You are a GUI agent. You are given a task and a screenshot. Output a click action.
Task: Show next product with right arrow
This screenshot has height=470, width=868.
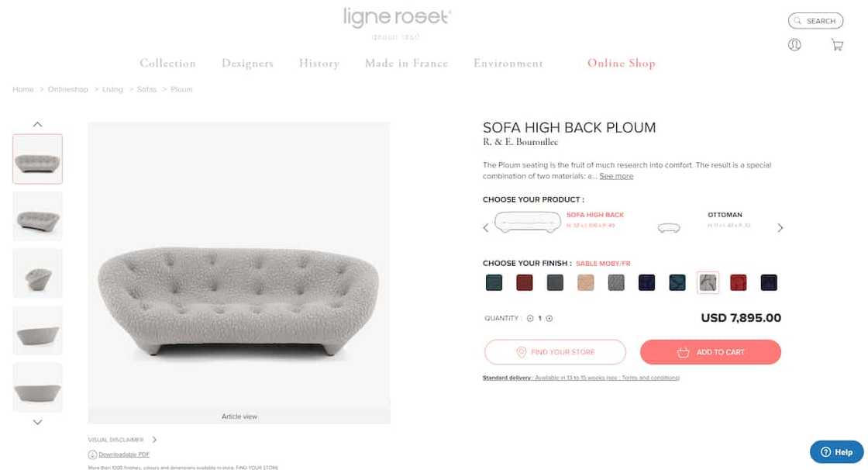pos(780,228)
